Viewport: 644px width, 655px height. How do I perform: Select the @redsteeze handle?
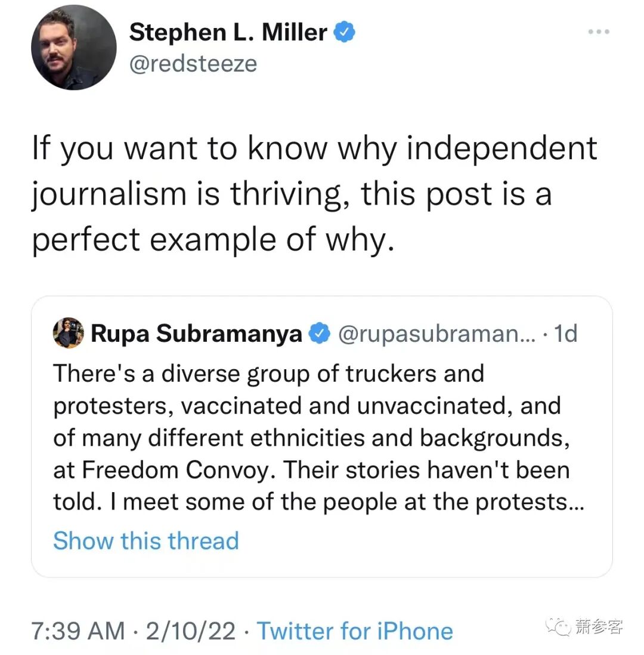coord(193,63)
